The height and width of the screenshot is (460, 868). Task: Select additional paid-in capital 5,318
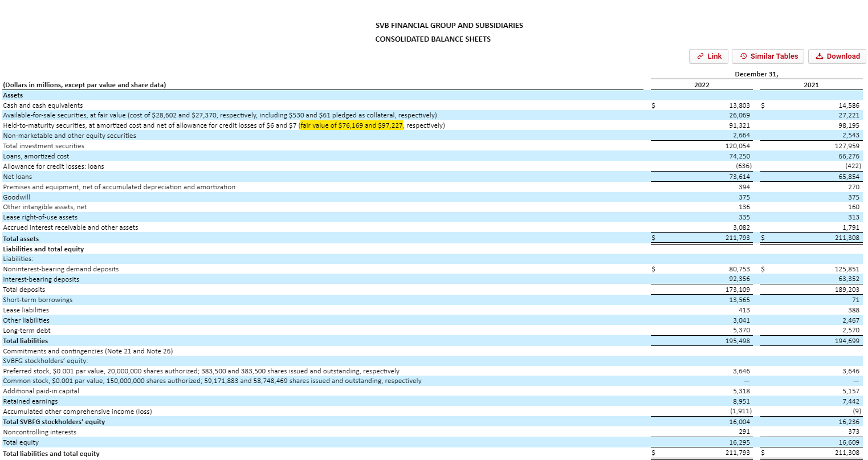[741, 391]
